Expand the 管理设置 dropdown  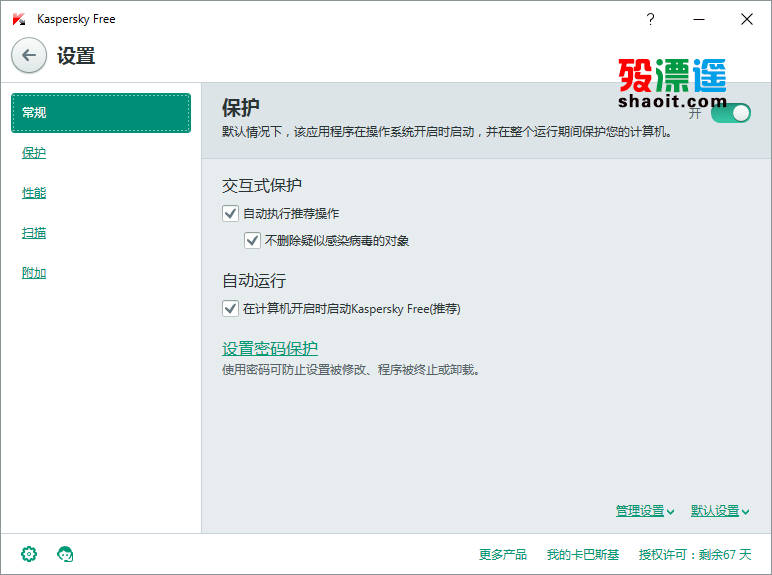click(644, 511)
